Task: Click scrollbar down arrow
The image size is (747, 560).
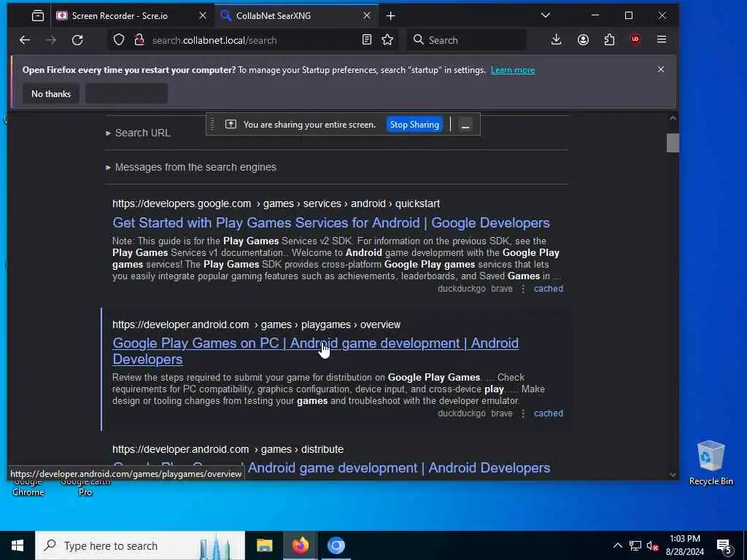Action: point(673,474)
